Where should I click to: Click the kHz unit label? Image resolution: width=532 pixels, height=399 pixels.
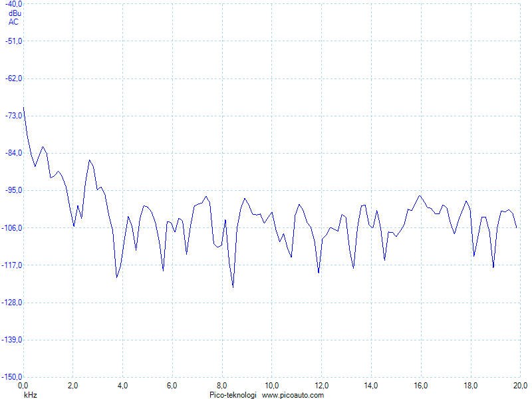pyautogui.click(x=30, y=395)
